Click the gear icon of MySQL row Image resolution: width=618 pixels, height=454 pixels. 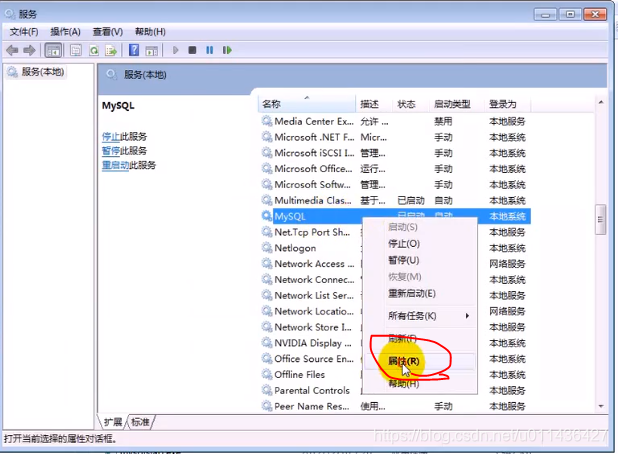pyautogui.click(x=267, y=216)
